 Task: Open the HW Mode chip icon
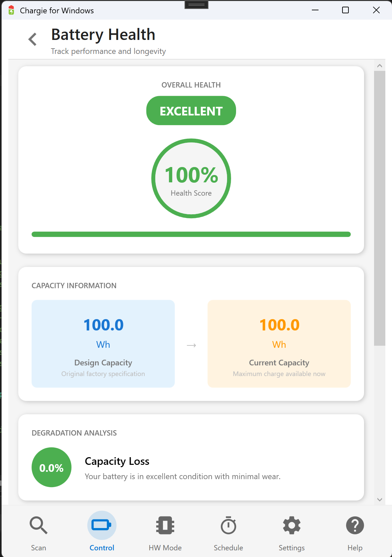[165, 525]
